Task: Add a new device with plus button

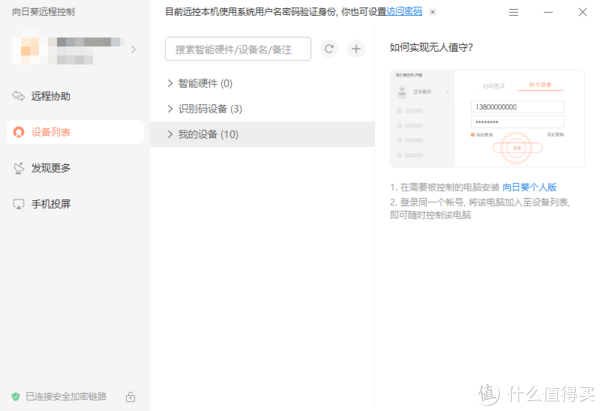Action: tap(356, 49)
